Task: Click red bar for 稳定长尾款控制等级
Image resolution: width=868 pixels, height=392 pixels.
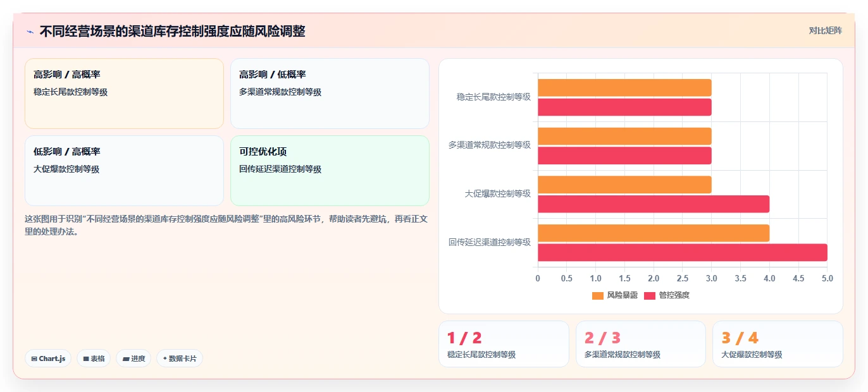Action: pyautogui.click(x=624, y=107)
